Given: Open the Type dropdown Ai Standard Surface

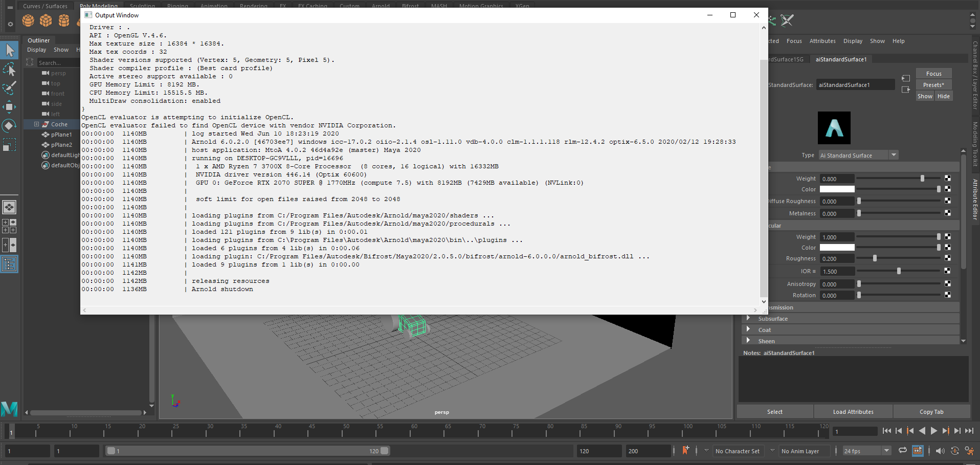Looking at the screenshot, I should pyautogui.click(x=858, y=155).
